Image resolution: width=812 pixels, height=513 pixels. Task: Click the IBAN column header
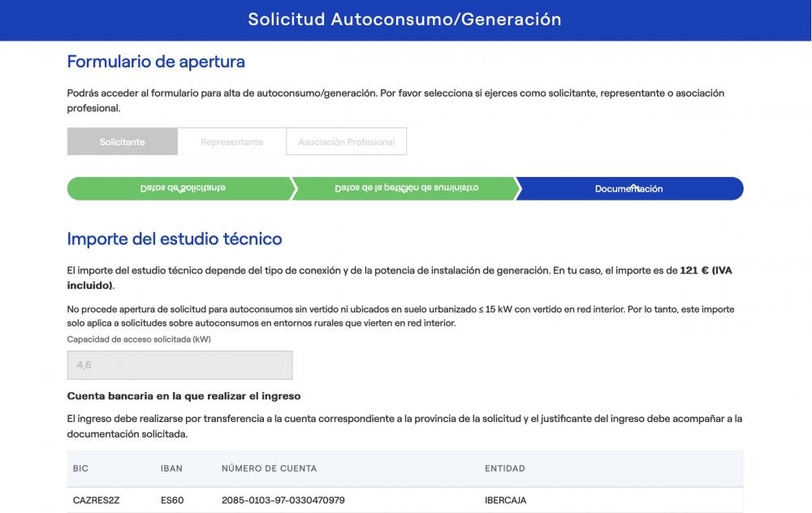coord(171,468)
